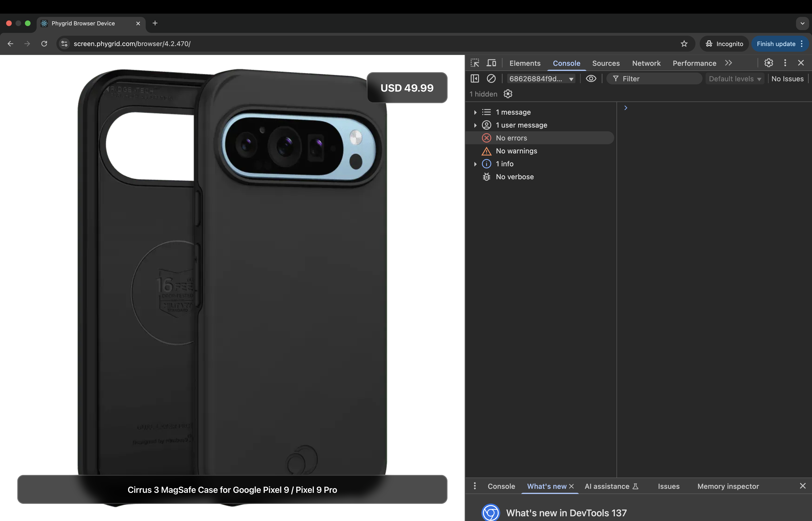Go back with the browser arrow
The image size is (812, 521).
11,44
